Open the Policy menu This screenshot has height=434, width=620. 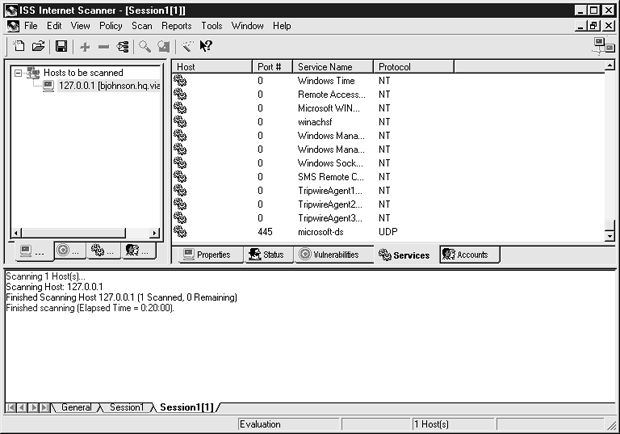pyautogui.click(x=111, y=25)
